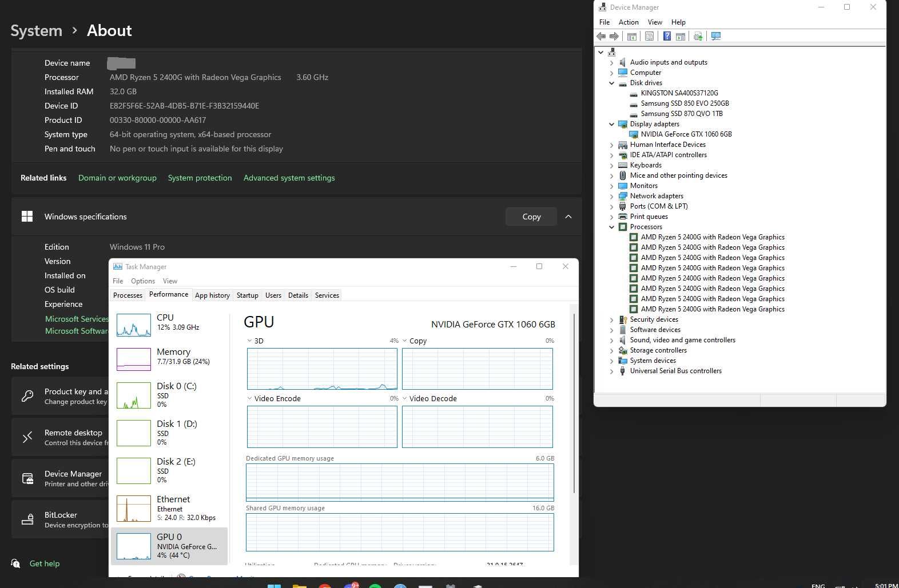Collapse the Disk drives category
The height and width of the screenshot is (588, 899).
611,83
